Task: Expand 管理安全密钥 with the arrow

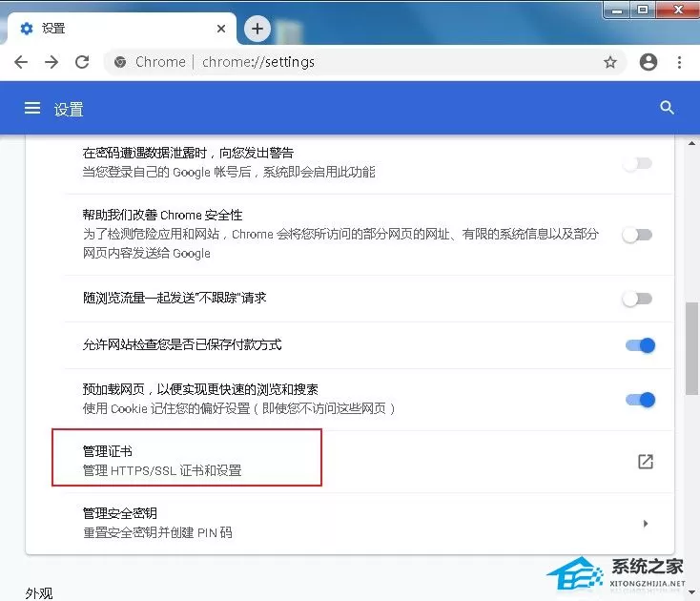Action: (645, 524)
